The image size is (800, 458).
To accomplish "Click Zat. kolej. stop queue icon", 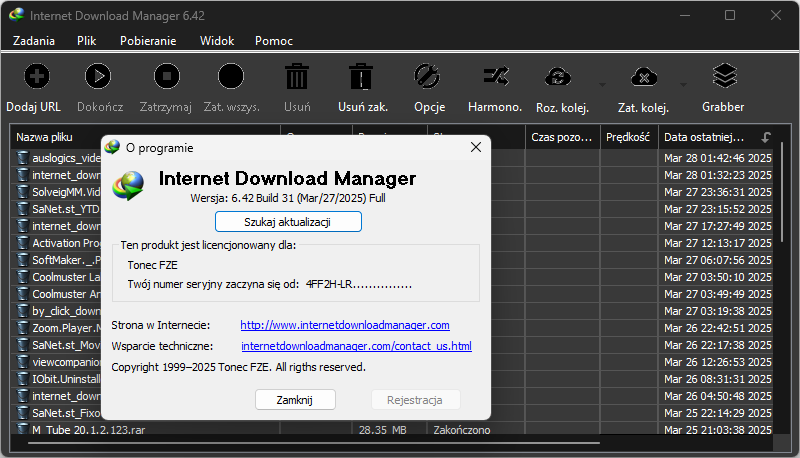I will coord(644,78).
